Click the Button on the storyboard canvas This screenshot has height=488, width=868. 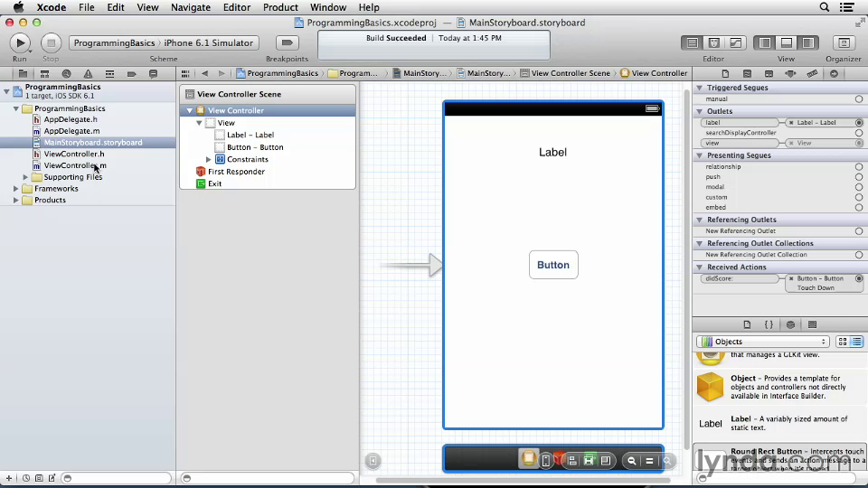click(x=553, y=265)
